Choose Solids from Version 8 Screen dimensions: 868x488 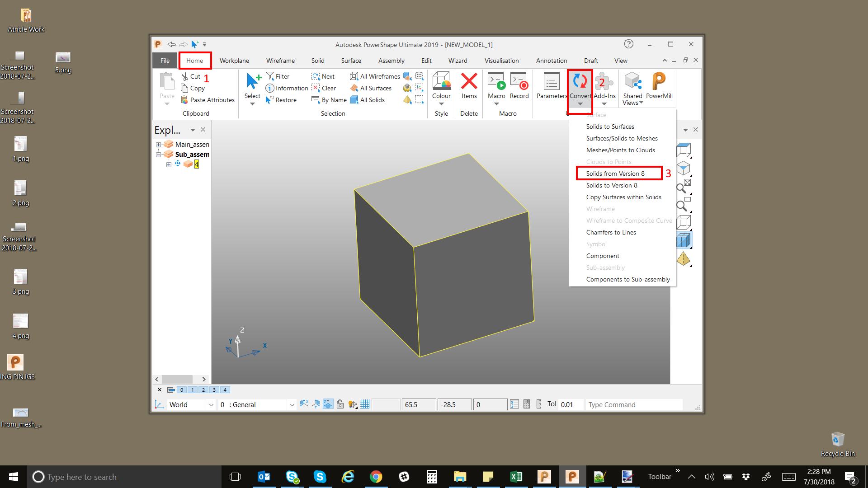pos(615,174)
